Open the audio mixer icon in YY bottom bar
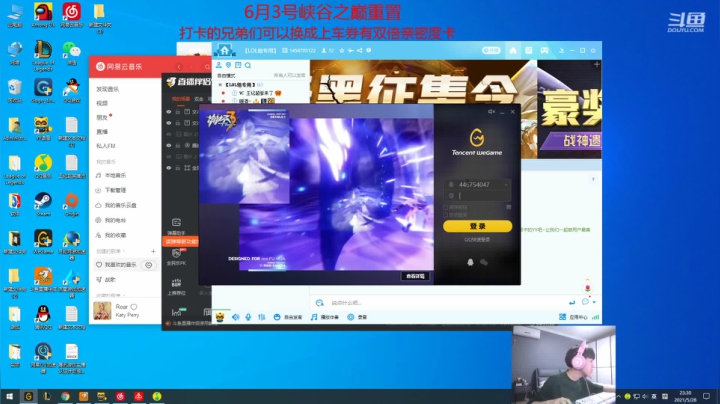 (x=261, y=317)
